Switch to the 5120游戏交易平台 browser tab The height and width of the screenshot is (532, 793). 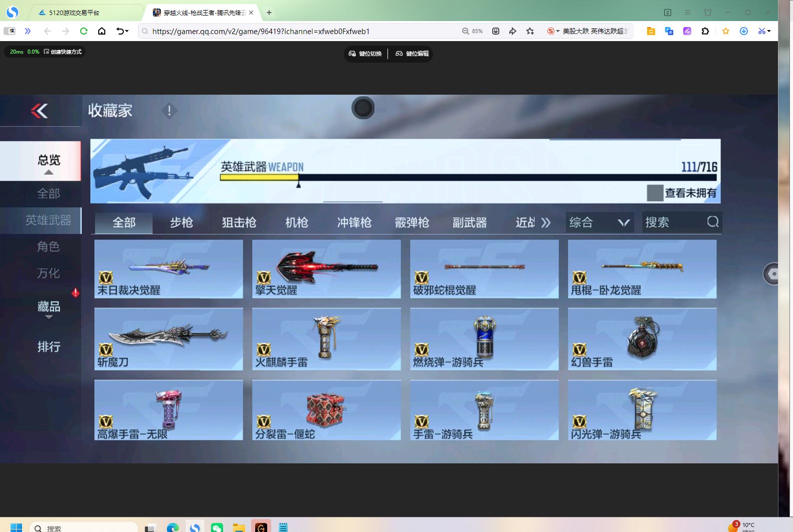85,13
